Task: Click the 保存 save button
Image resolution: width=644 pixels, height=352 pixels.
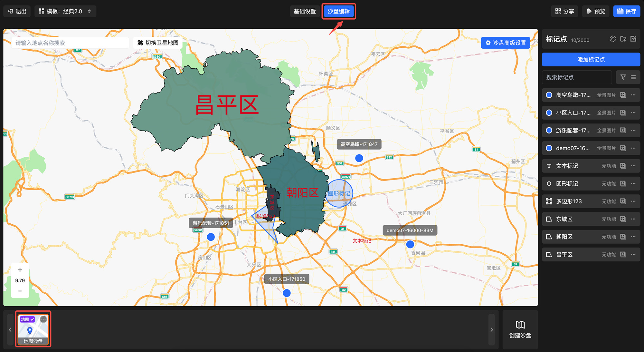Action: [626, 11]
